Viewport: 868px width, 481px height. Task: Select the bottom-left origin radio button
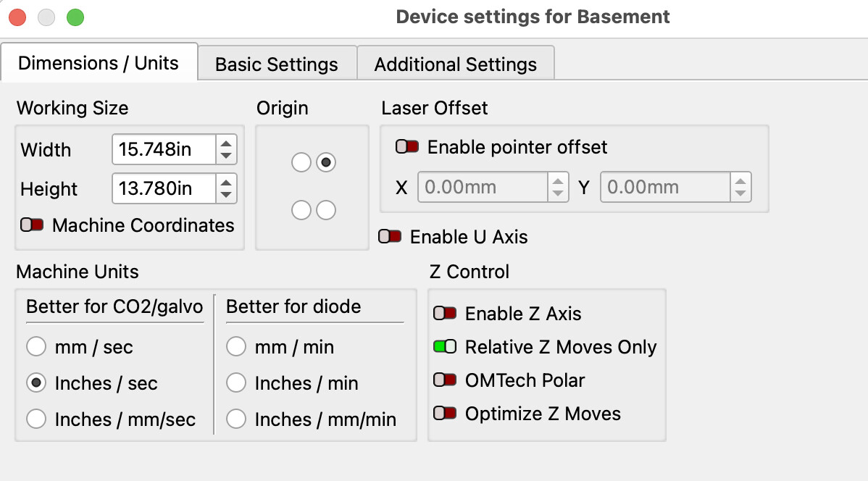[x=301, y=210]
